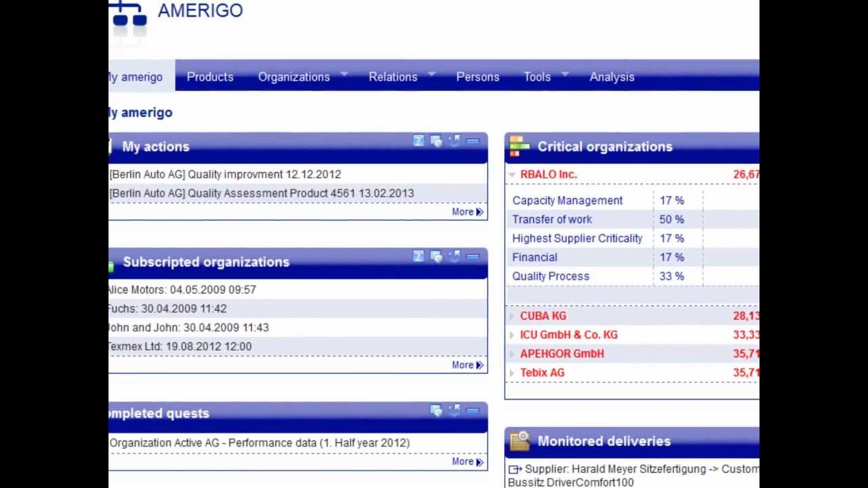868x488 pixels.
Task: Minimize the My actions panel
Action: pos(473,142)
